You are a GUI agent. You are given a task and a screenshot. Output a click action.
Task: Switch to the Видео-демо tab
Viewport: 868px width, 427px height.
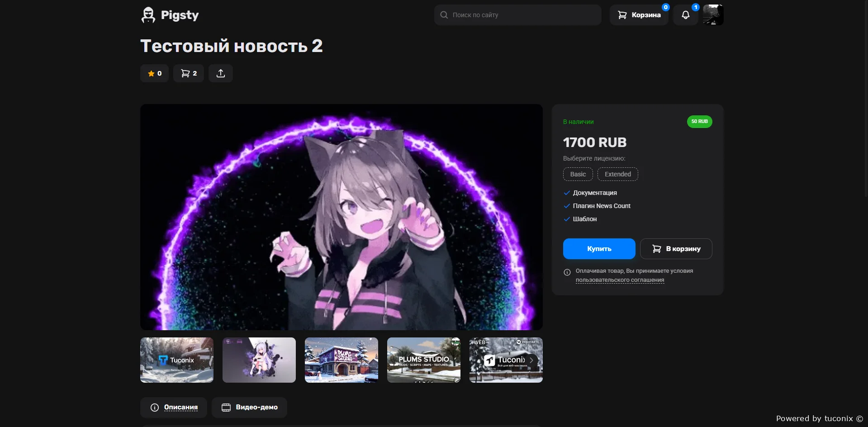249,407
